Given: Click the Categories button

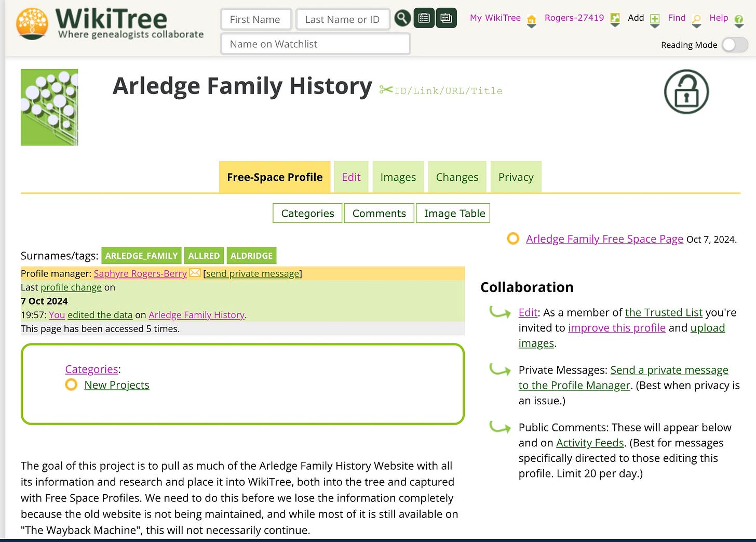Looking at the screenshot, I should [x=307, y=213].
